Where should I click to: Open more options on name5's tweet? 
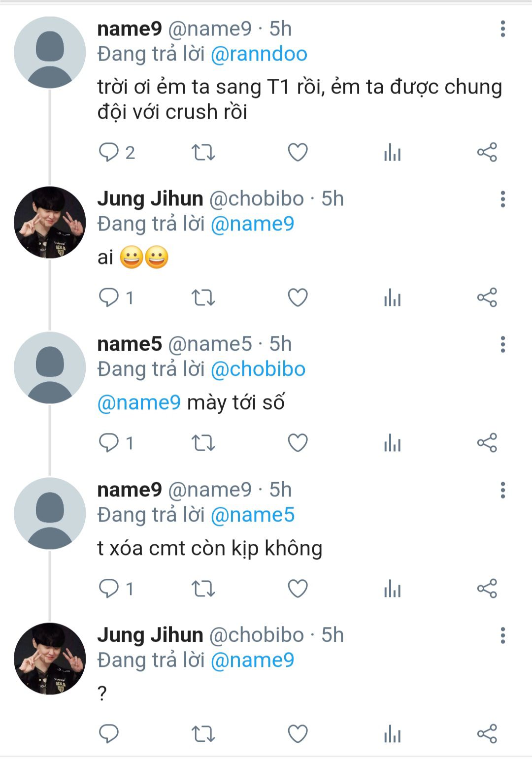pos(502,344)
